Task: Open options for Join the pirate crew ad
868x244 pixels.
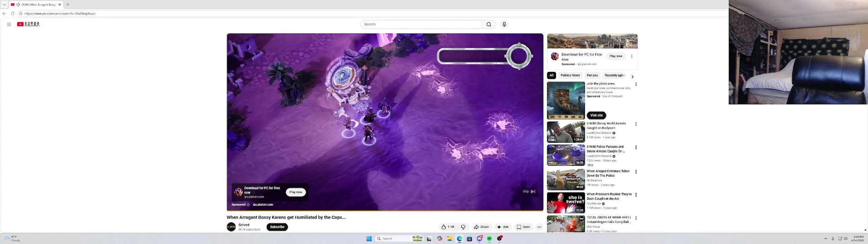Action: [x=636, y=84]
